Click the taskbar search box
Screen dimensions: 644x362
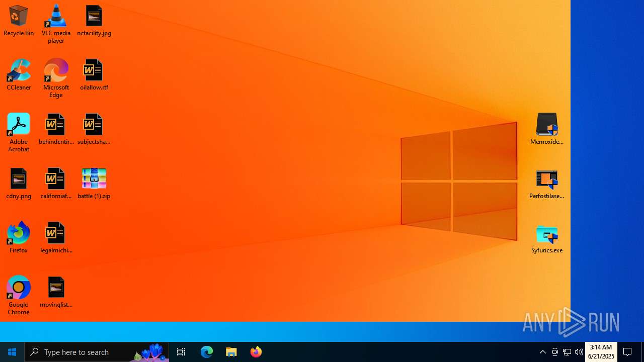[x=97, y=352]
